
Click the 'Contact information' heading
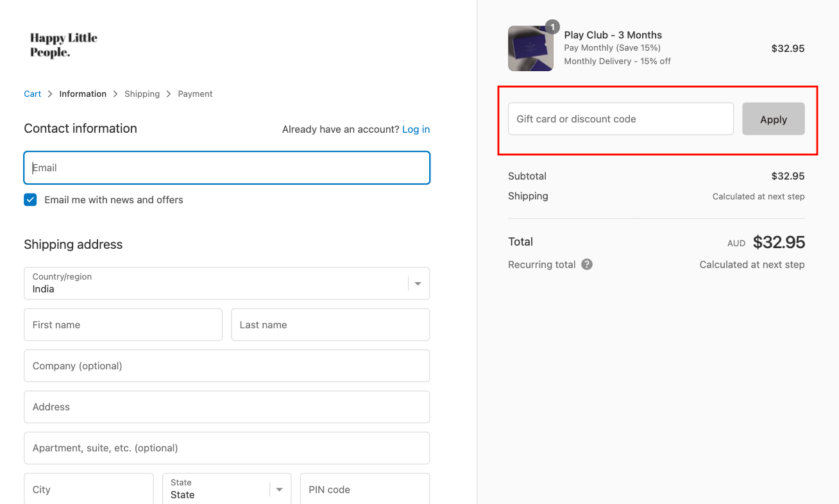80,128
